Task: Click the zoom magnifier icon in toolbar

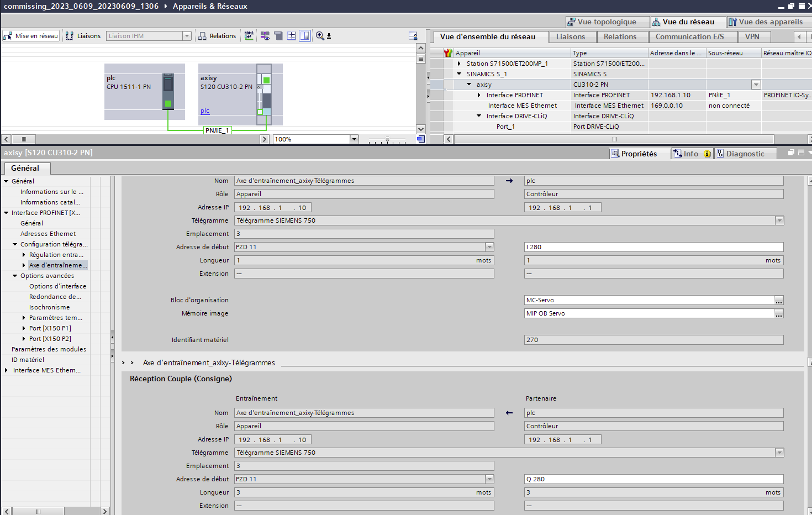Action: [320, 36]
